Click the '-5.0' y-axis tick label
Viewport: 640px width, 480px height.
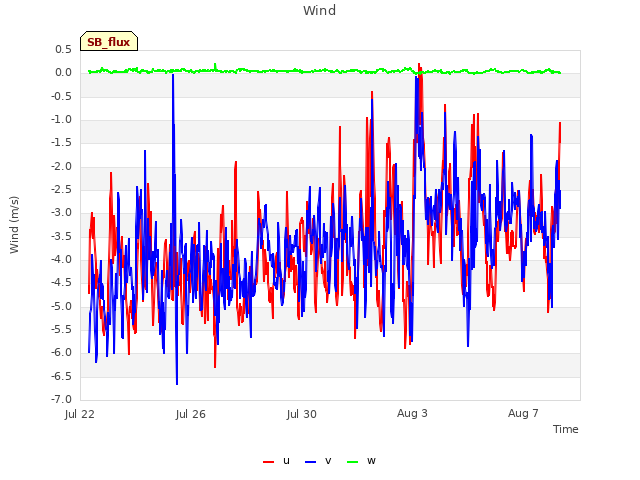coord(61,306)
